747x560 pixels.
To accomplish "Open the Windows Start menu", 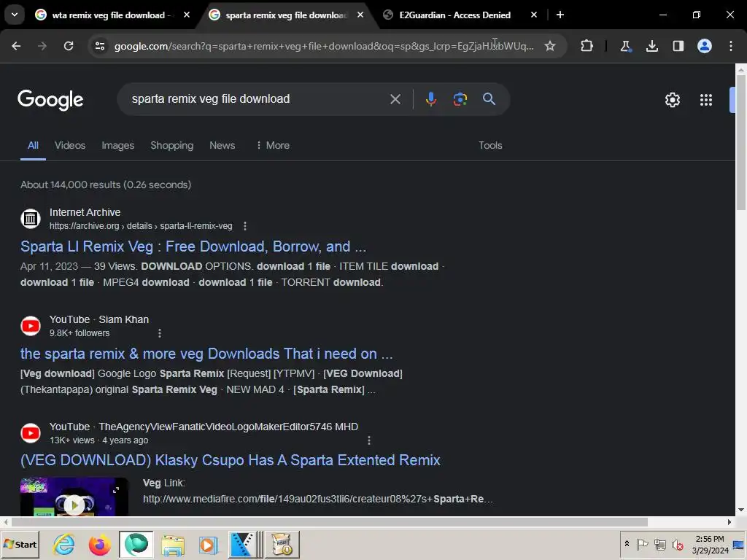I will coord(20,544).
